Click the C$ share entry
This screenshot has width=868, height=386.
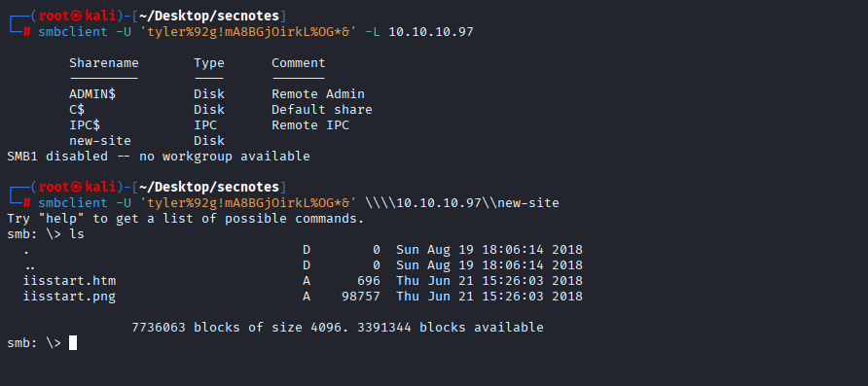point(77,110)
